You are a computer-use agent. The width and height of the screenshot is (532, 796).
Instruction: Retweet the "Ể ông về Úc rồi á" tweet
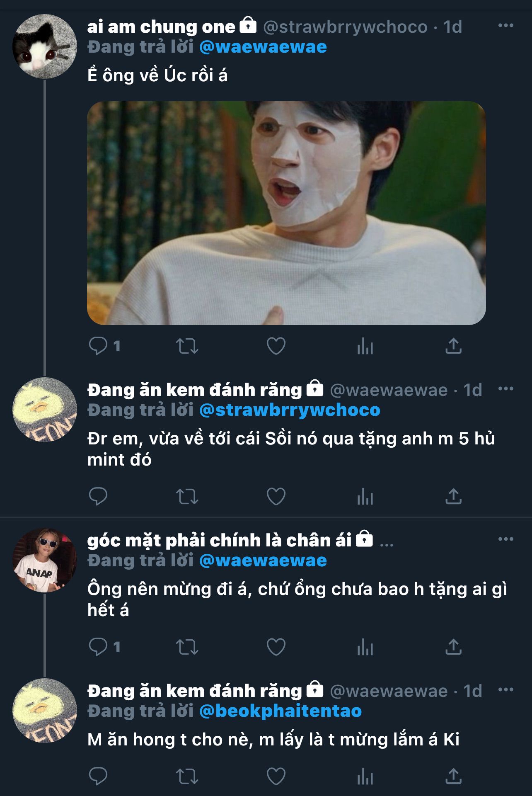pos(187,346)
